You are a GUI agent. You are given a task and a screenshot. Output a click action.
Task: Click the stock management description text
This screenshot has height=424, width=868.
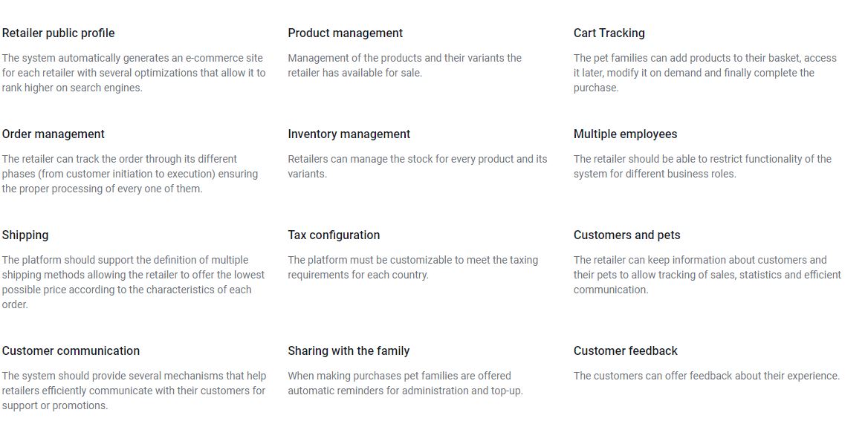coord(418,166)
